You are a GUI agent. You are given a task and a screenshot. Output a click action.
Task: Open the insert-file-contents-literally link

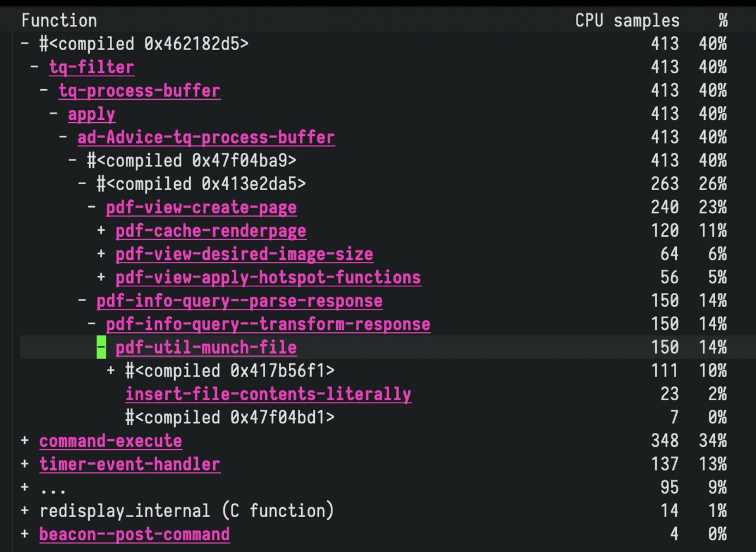[x=268, y=394]
